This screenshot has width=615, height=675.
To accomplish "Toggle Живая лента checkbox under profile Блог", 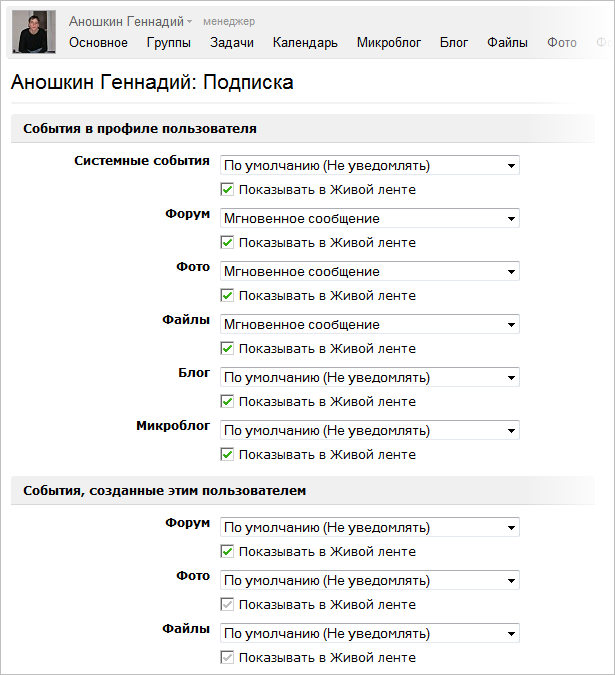I will (228, 402).
